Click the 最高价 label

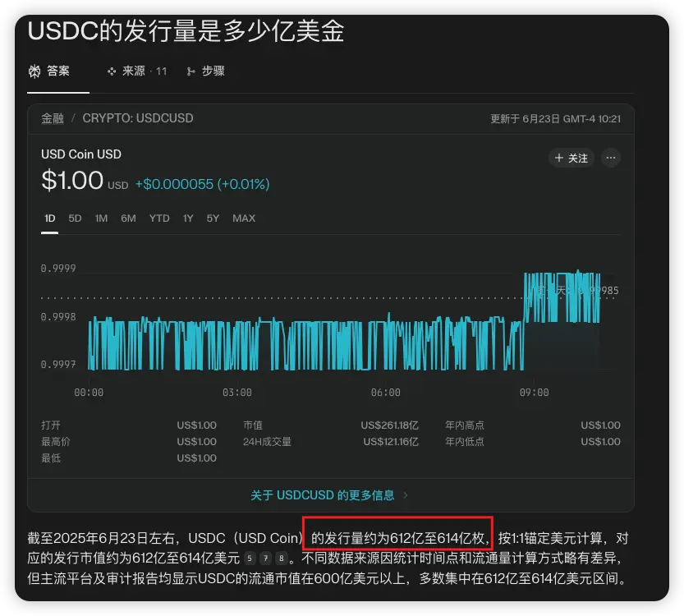click(x=55, y=442)
